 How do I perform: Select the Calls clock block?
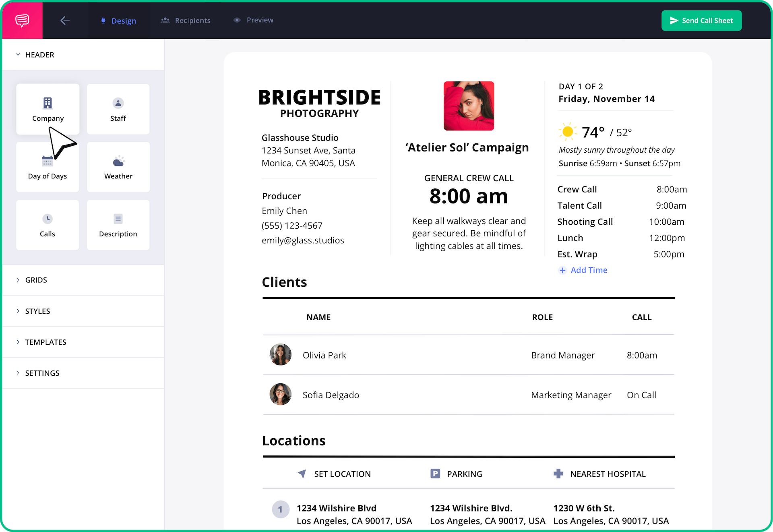[48, 225]
